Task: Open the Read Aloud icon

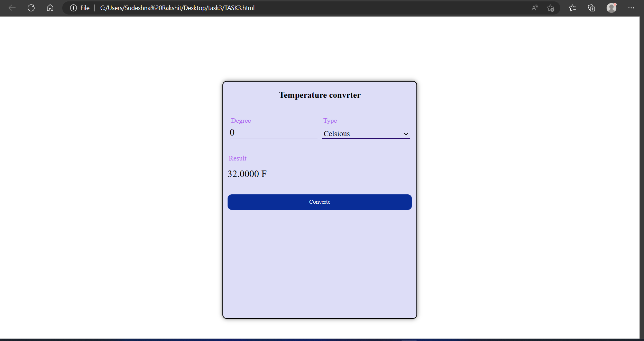Action: (x=535, y=8)
